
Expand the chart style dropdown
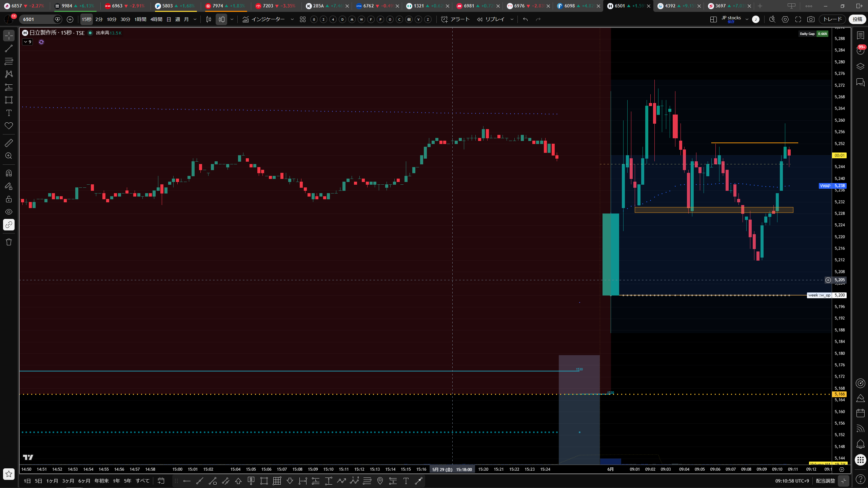point(232,19)
